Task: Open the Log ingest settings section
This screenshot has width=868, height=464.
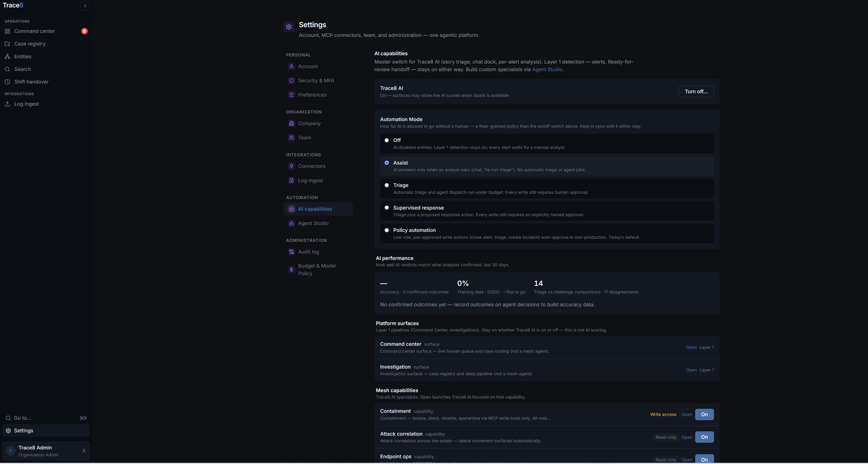Action: pos(318,181)
